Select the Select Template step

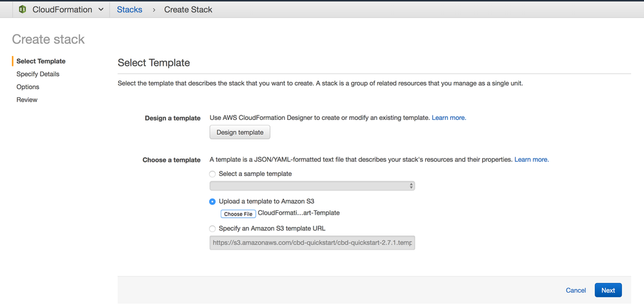41,61
